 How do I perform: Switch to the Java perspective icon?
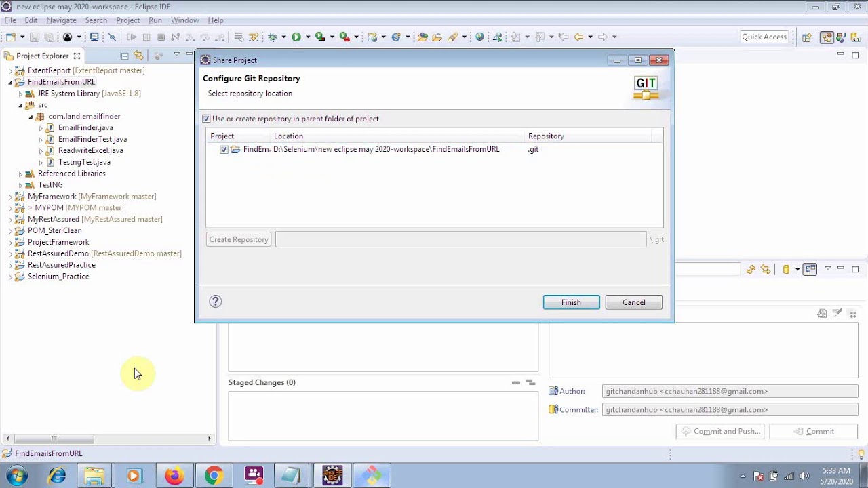[x=842, y=38]
